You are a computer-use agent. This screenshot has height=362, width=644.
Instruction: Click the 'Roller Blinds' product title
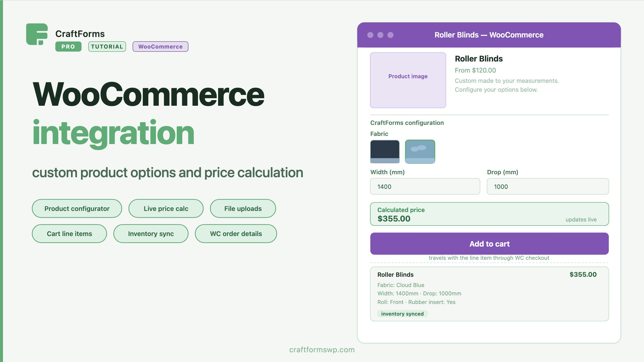479,59
